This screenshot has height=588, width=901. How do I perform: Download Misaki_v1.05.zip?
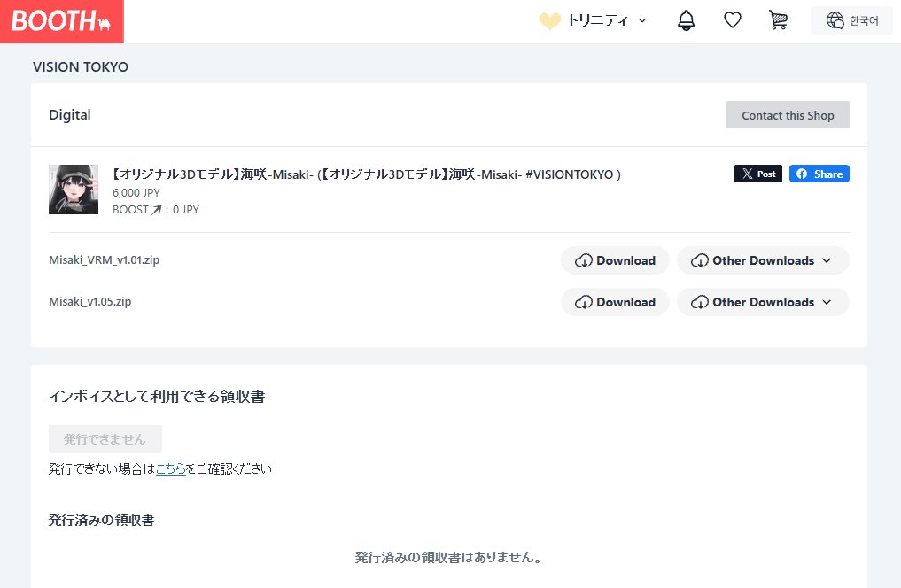(615, 302)
